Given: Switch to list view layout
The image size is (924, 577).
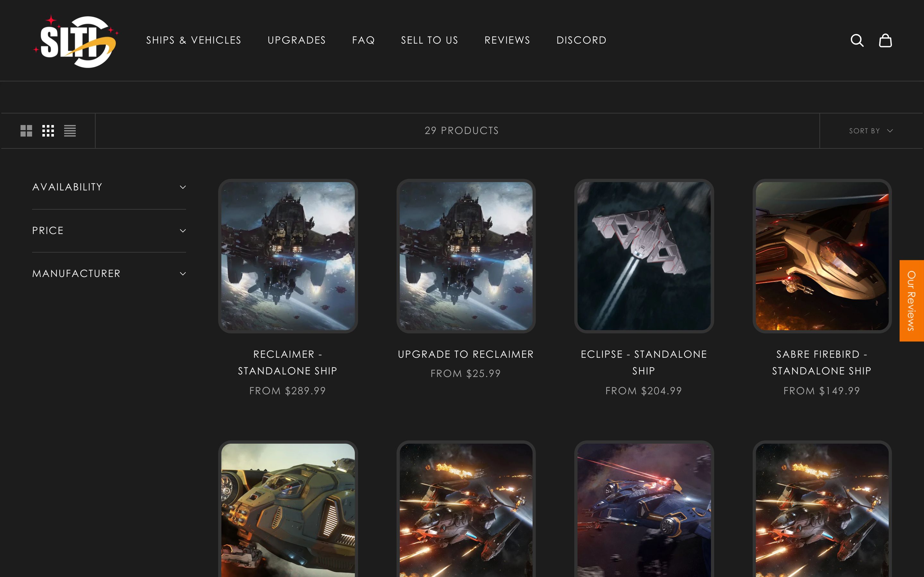Looking at the screenshot, I should tap(70, 130).
